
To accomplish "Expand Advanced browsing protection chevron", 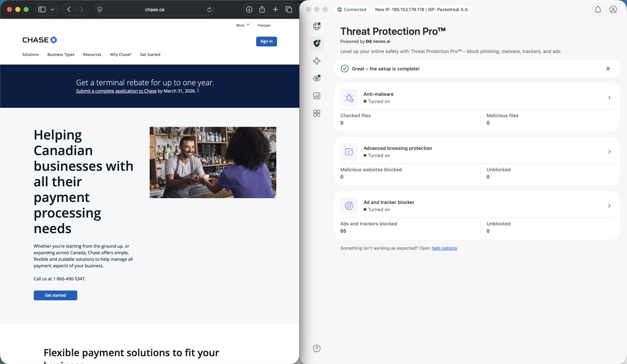I will tap(609, 152).
